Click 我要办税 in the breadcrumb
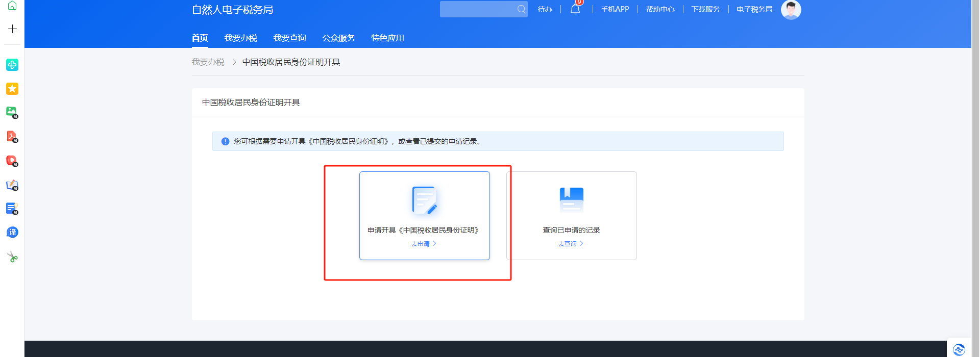Screen dimensions: 980x357 click(208, 62)
